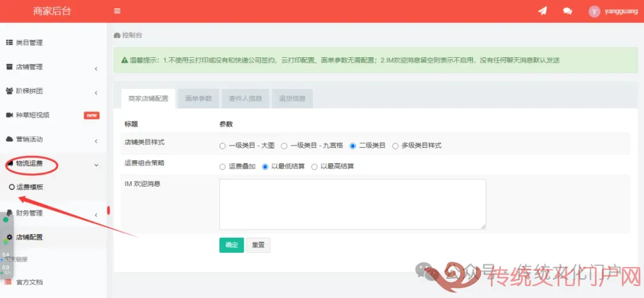Screen dimensions: 644x298
Task: Select 多级类目样式 radio option
Action: [x=395, y=145]
